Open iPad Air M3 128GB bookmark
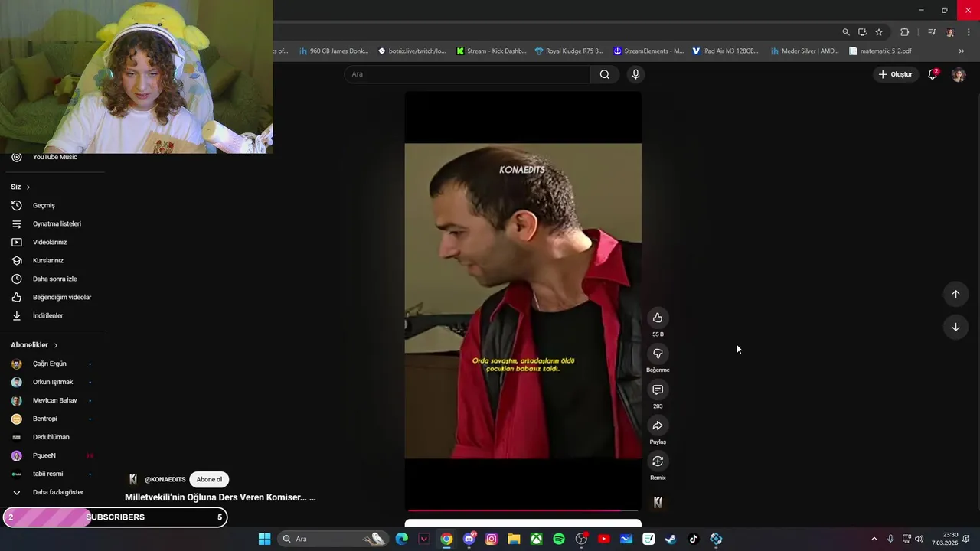 [x=725, y=51]
